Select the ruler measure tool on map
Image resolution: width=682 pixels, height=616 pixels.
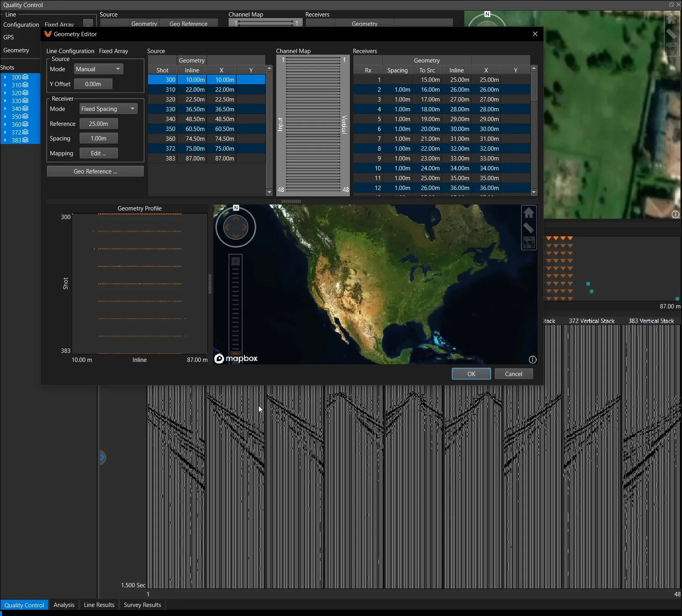coord(529,228)
